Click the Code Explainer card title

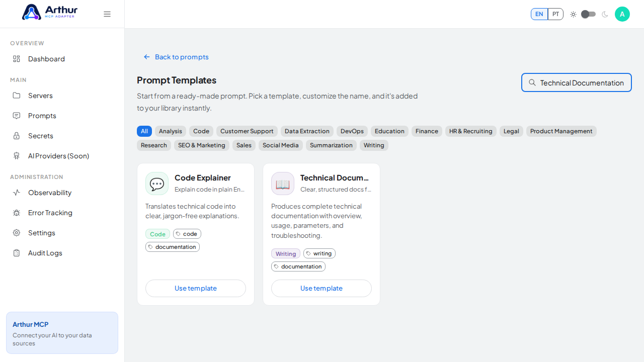coord(203,177)
